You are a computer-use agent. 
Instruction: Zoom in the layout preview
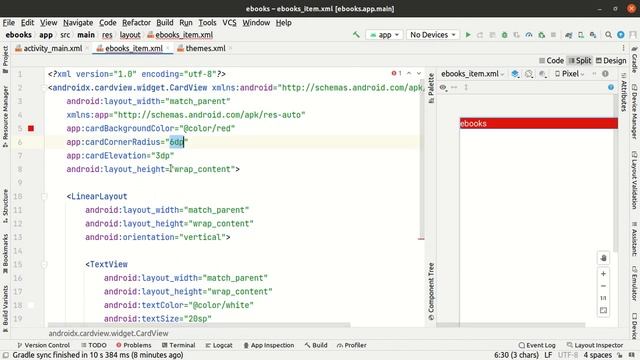coord(603,274)
